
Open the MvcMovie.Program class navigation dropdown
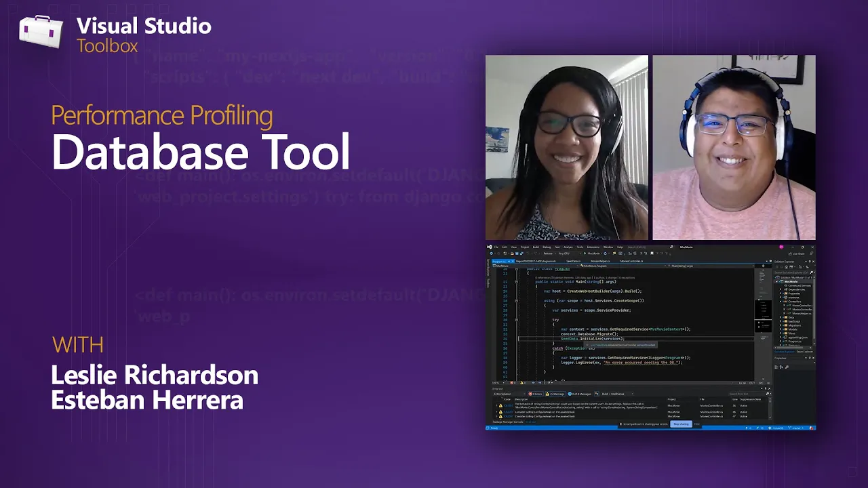622,266
